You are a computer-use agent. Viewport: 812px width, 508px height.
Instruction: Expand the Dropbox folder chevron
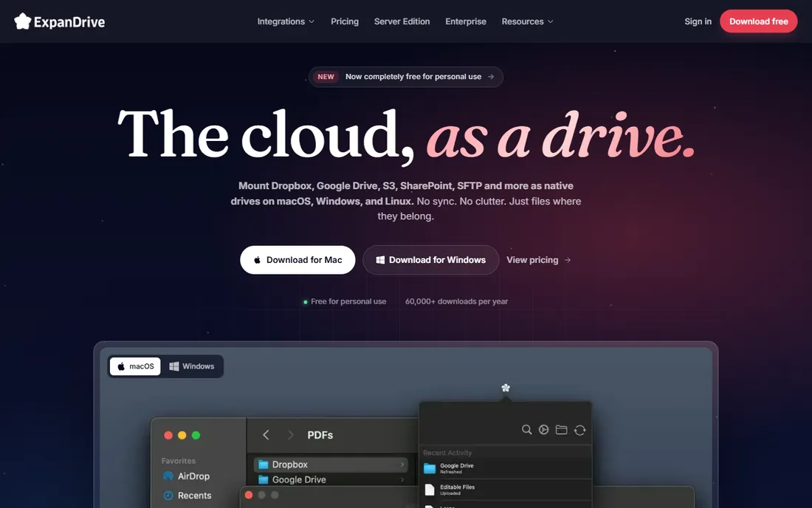402,464
